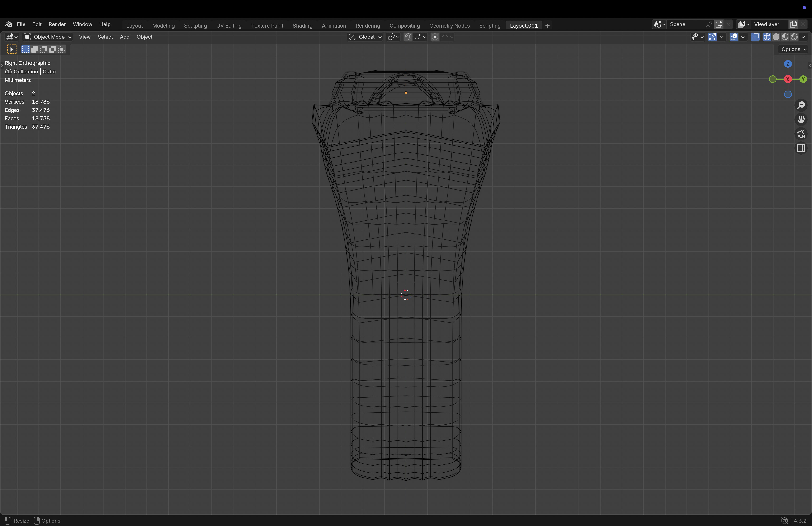Switch to the Shading workspace tab
812x526 pixels.
tap(302, 26)
